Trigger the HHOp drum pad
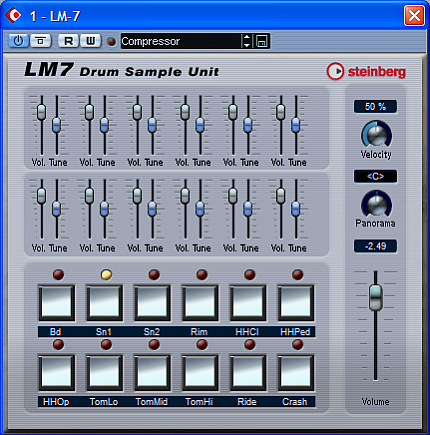 pyautogui.click(x=57, y=373)
